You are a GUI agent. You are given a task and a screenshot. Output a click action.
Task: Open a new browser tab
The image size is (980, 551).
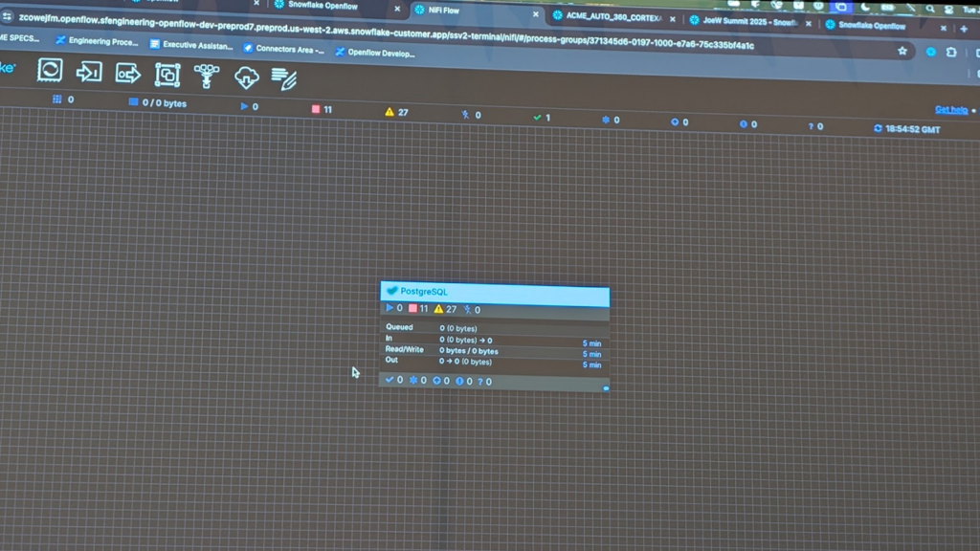pyautogui.click(x=964, y=29)
